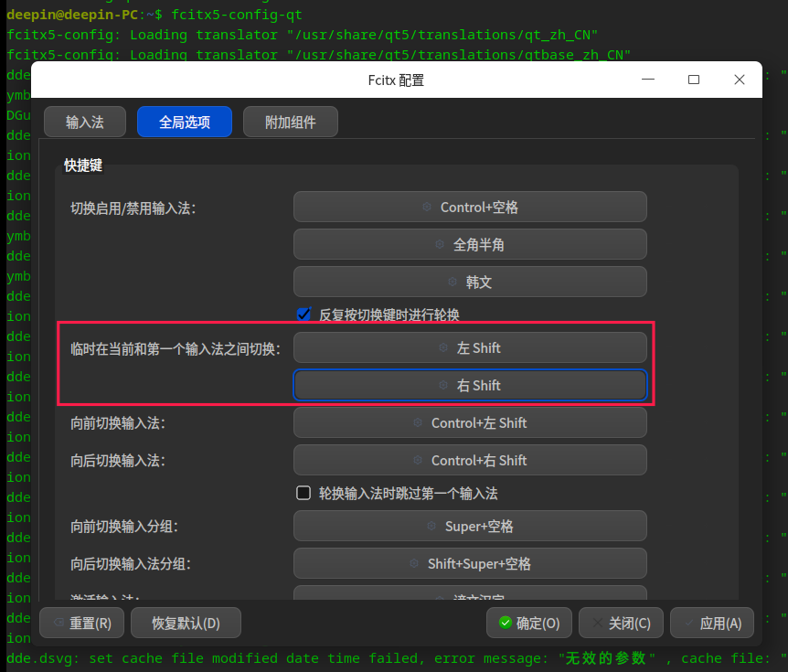Click the gear icon beside Control+右 Shift
788x672 pixels.
click(x=418, y=460)
